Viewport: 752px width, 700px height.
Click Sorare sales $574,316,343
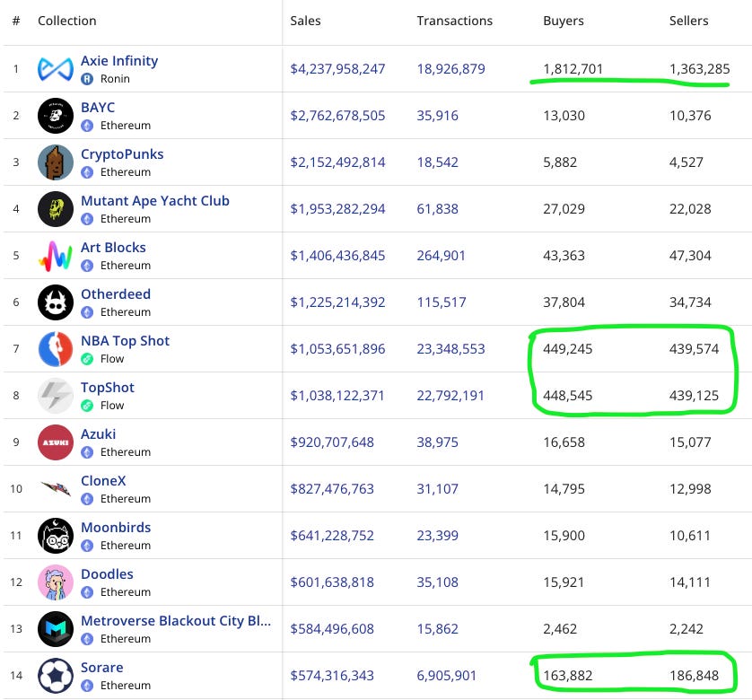(332, 676)
